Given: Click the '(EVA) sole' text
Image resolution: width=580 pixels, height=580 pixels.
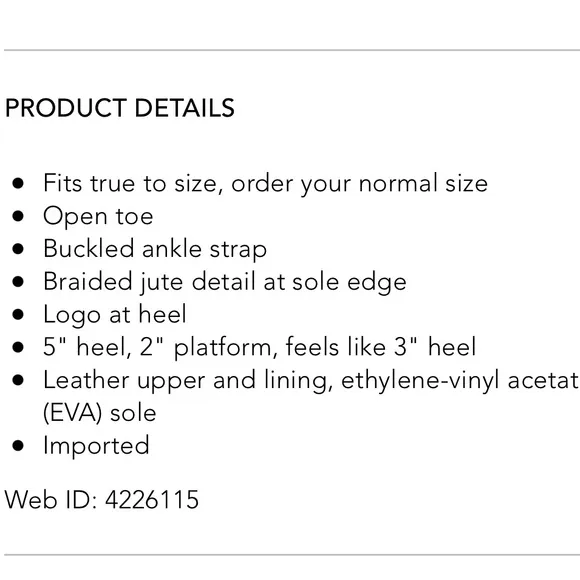Looking at the screenshot, I should point(100,413).
